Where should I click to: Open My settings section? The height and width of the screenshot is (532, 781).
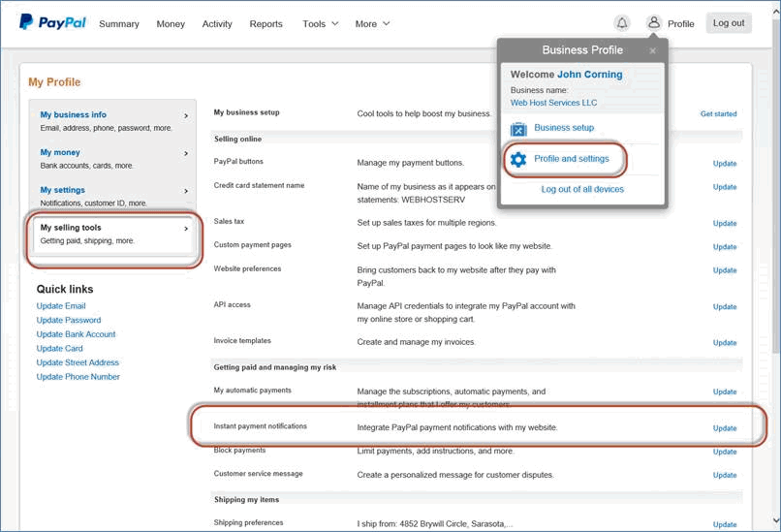coord(62,190)
